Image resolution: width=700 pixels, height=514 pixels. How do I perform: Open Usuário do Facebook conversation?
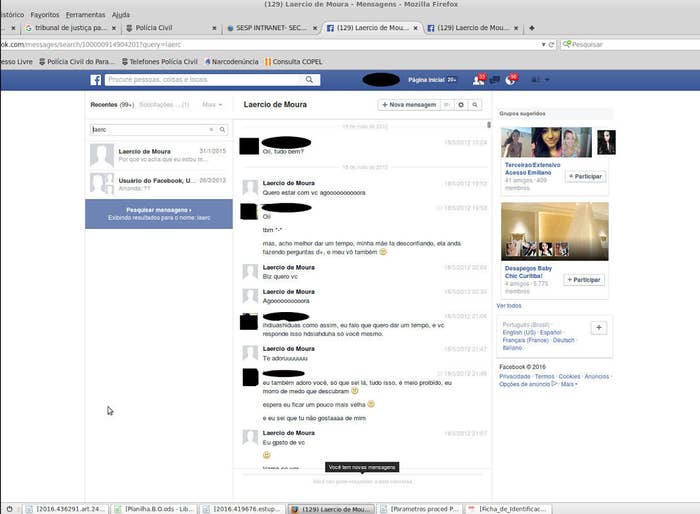point(159,184)
